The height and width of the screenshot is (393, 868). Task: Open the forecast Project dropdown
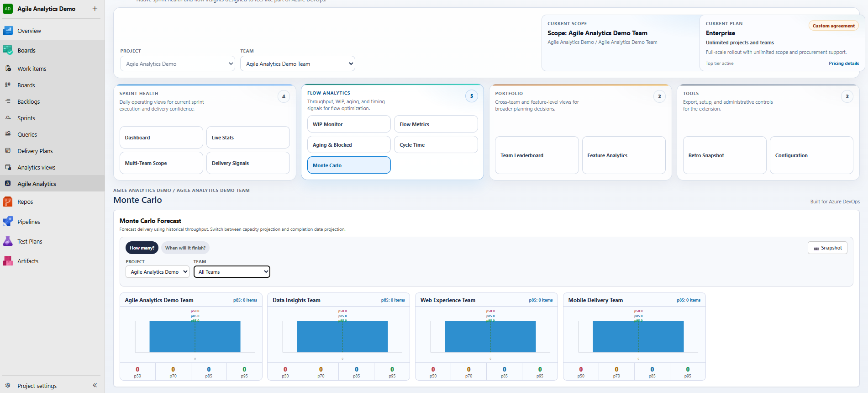[x=158, y=272]
